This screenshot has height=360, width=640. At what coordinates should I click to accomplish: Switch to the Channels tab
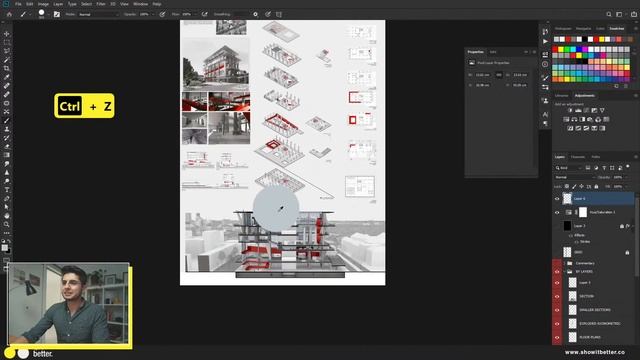point(578,157)
